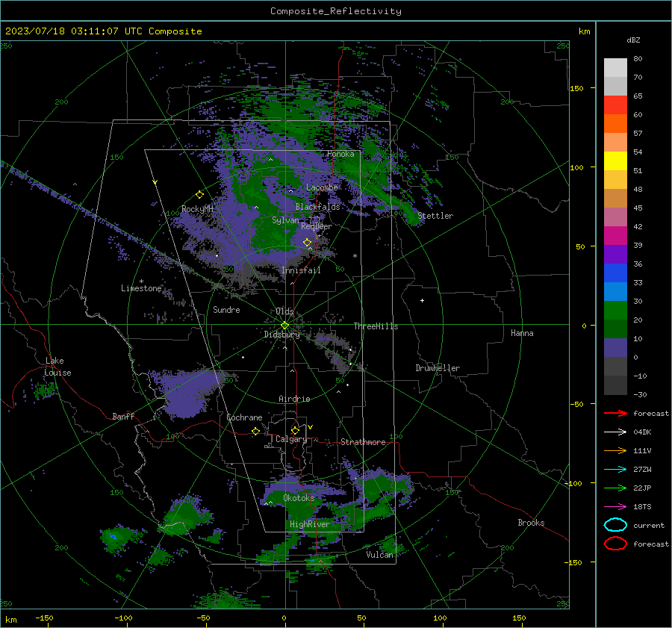672x628 pixels.
Task: Click the bright green 30 dBZ swatch
Action: pos(615,311)
